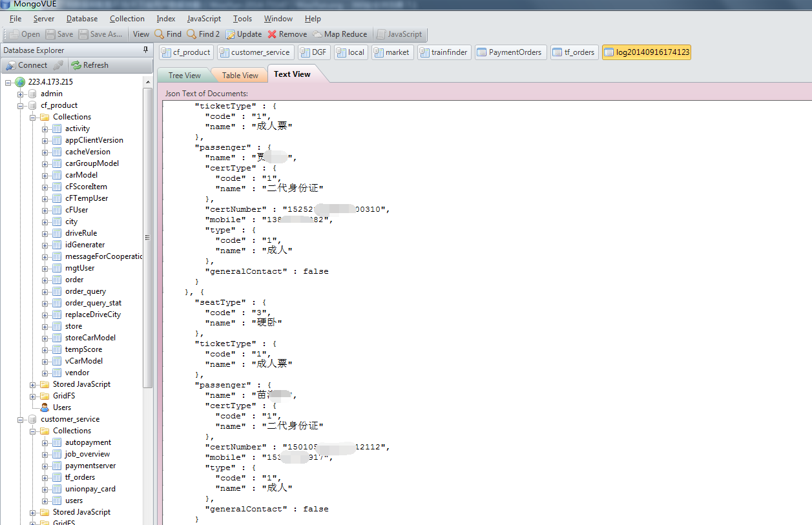Click the disconnect plug icon
812x525 pixels.
[58, 65]
